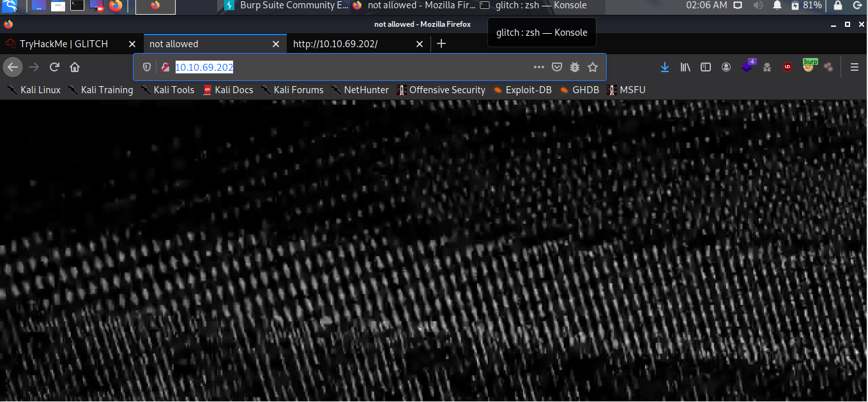Open the Firefox Downloads panel
Screen dimensions: 868x402
[x=665, y=66]
